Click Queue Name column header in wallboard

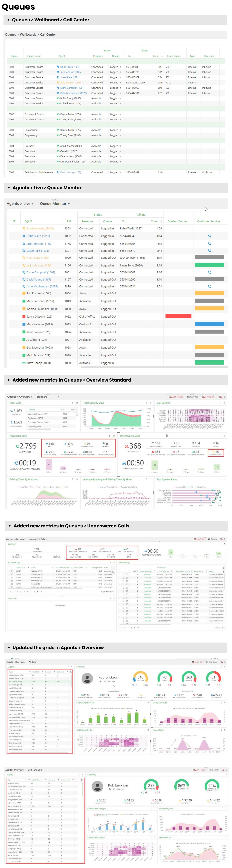pyautogui.click(x=34, y=56)
